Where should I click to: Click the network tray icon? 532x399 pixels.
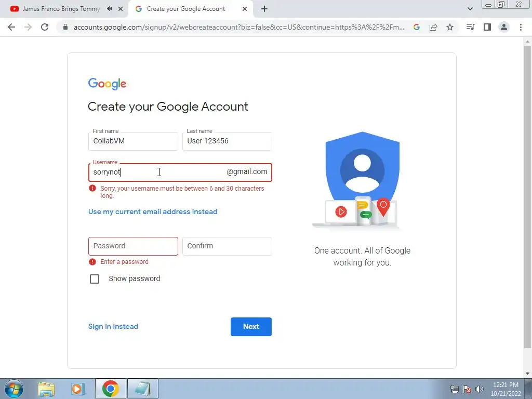pyautogui.click(x=455, y=389)
